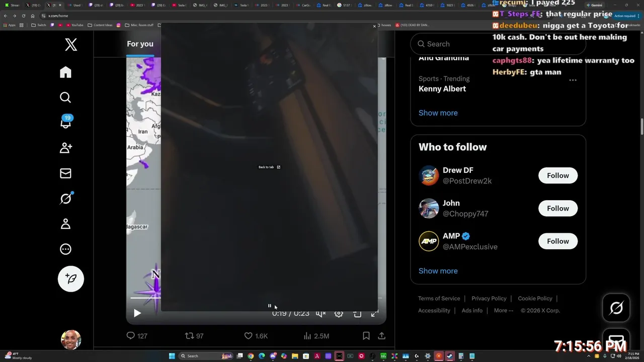The image size is (644, 362).
Task: Play the tweet video
Action: 137,313
